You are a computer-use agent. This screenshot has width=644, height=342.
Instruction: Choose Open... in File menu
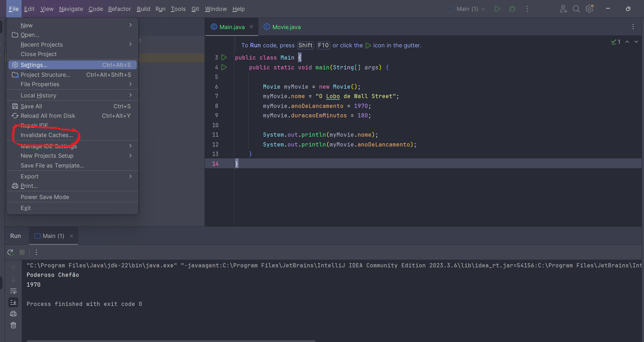click(x=72, y=35)
